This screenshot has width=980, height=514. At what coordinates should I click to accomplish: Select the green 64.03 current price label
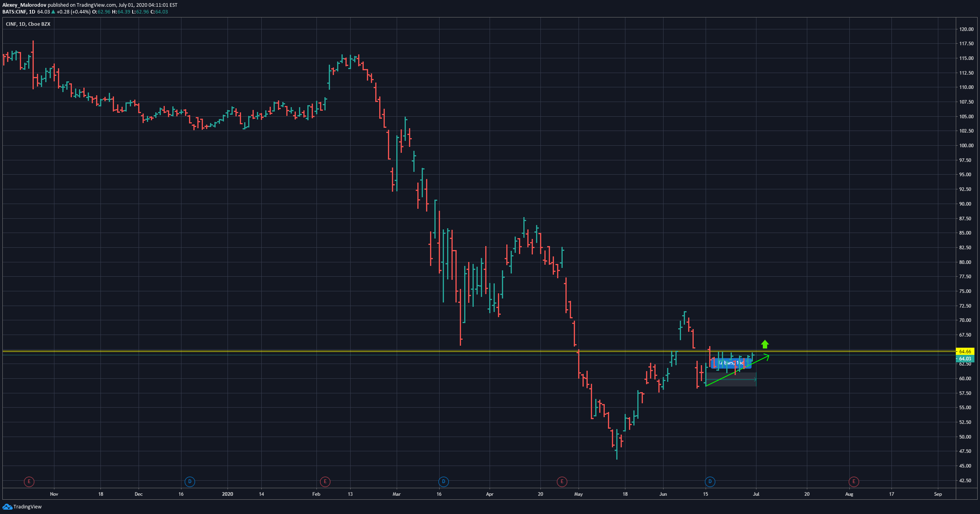point(965,359)
